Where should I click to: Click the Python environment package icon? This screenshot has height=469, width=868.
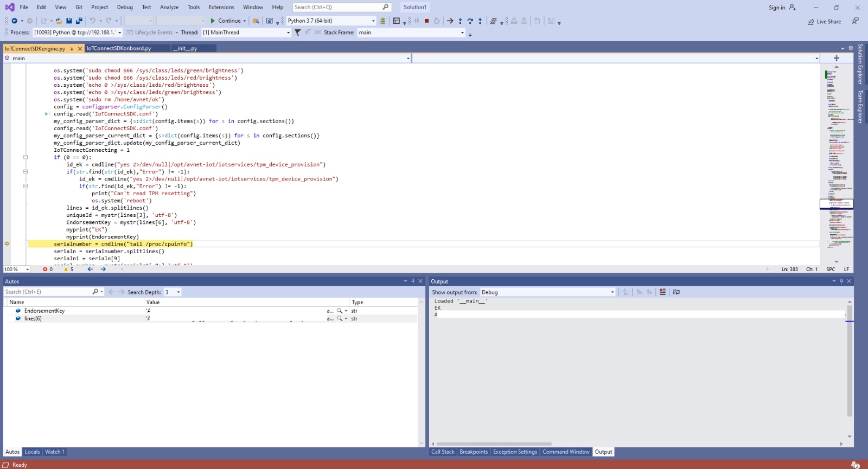(x=383, y=21)
